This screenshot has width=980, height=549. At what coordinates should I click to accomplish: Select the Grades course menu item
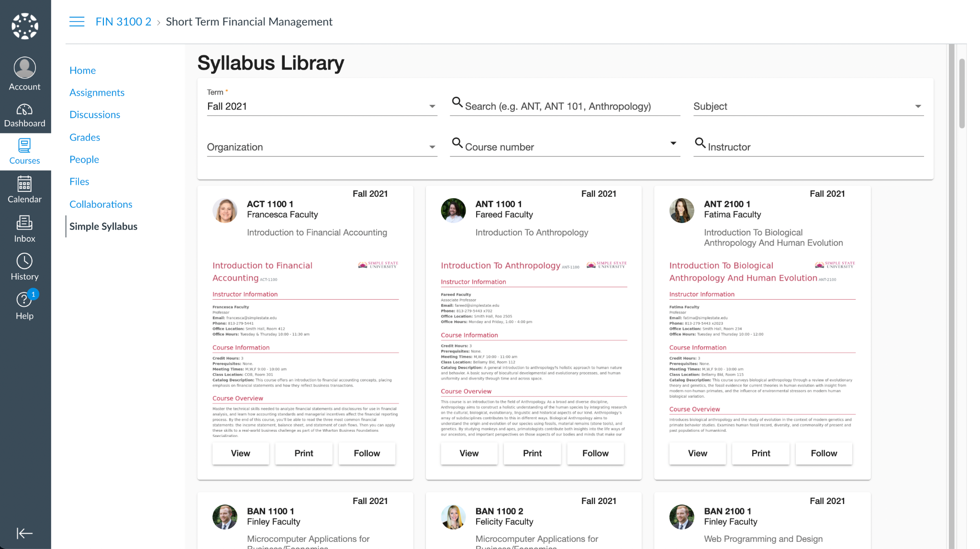[x=85, y=137]
